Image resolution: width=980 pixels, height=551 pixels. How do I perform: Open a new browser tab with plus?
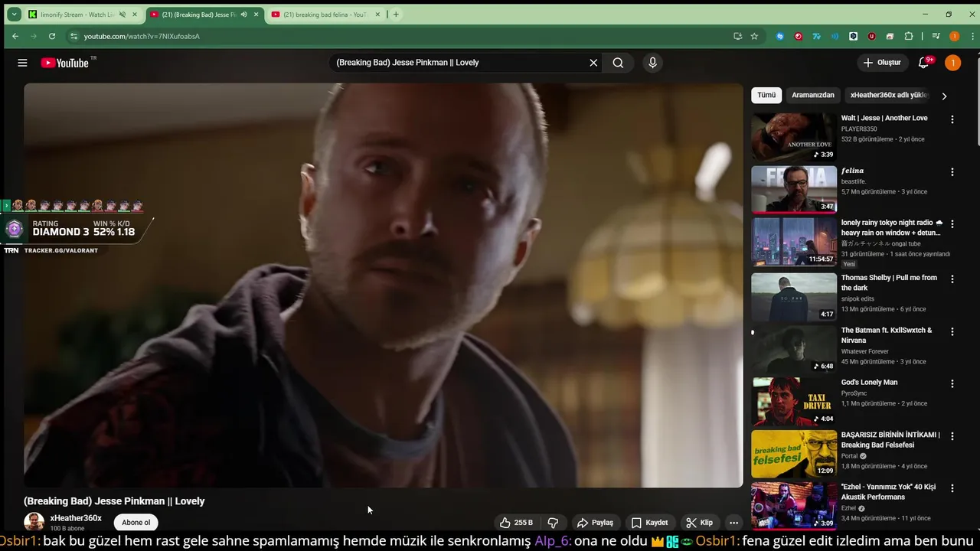click(x=396, y=15)
